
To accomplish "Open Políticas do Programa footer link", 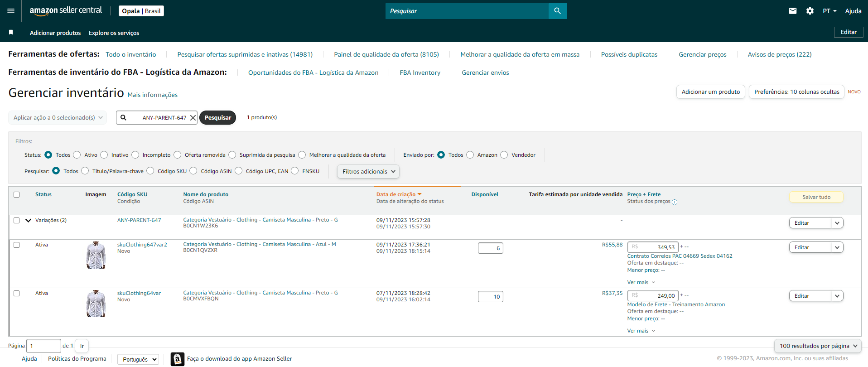I will click(x=77, y=358).
